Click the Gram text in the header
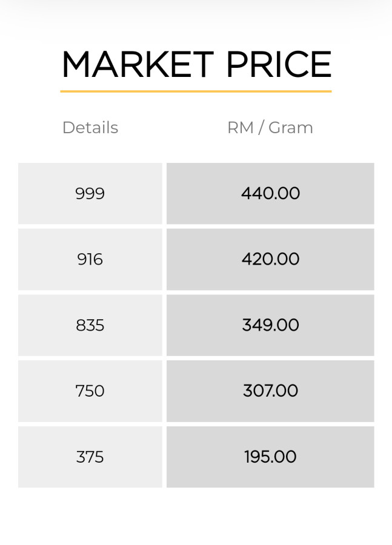This screenshot has width=392, height=545. coord(291,128)
